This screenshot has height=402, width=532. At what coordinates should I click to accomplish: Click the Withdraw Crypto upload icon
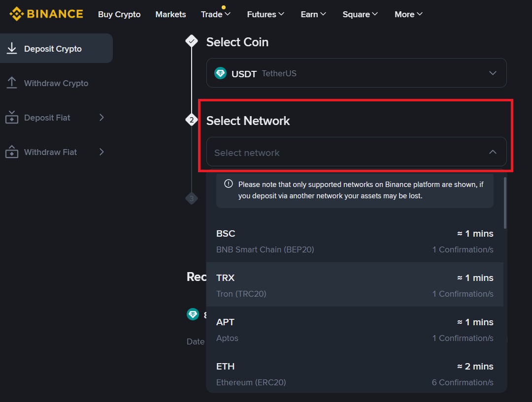[x=12, y=83]
